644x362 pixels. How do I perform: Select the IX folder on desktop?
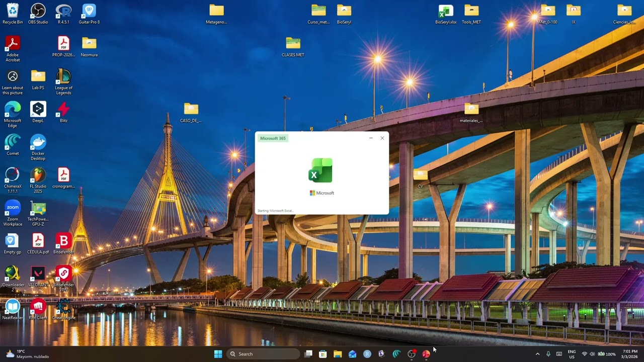(x=574, y=14)
